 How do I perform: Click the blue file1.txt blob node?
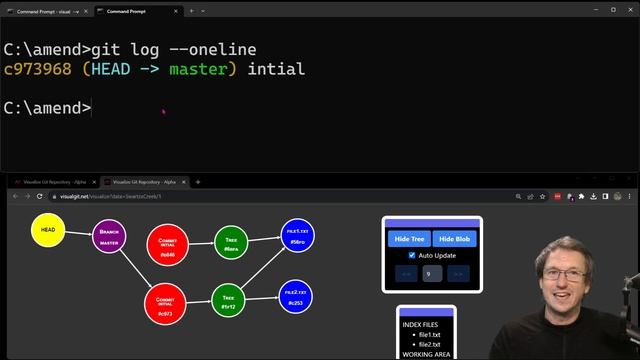coord(298,236)
